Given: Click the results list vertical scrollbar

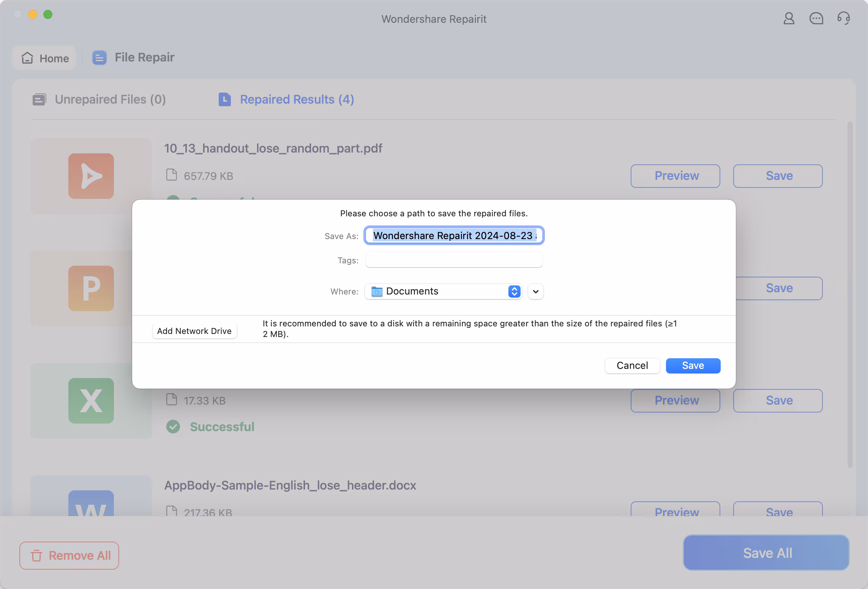Looking at the screenshot, I should [850, 294].
